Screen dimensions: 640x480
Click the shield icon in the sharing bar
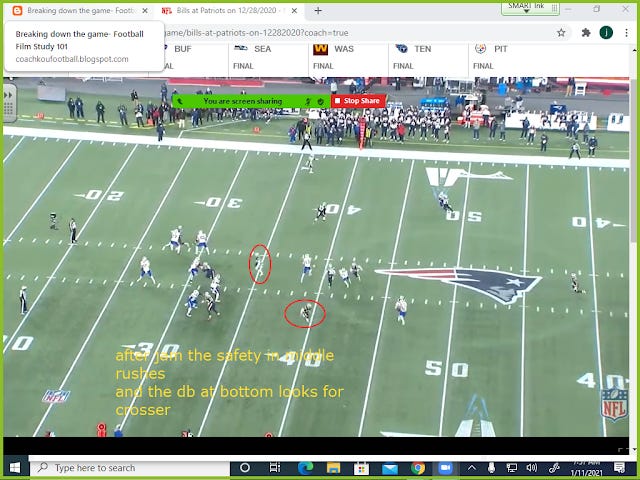(321, 101)
